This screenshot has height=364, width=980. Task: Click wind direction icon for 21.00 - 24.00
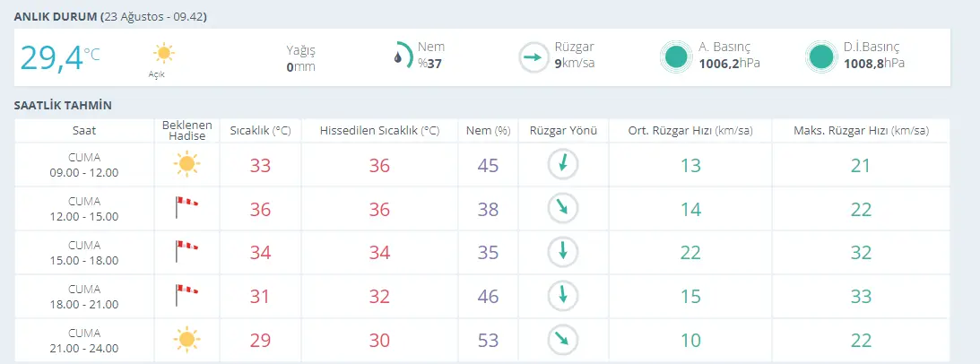coord(563,339)
